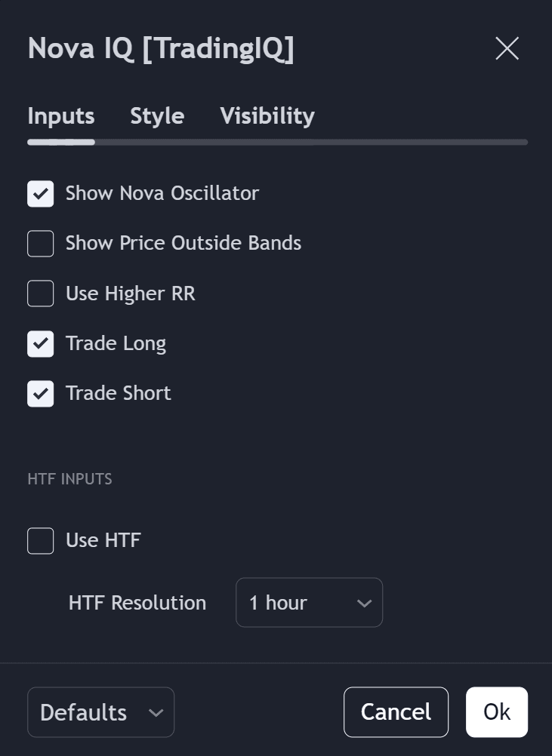Click the tab indicator bar under Inputs
This screenshot has width=552, height=756.
pos(60,140)
